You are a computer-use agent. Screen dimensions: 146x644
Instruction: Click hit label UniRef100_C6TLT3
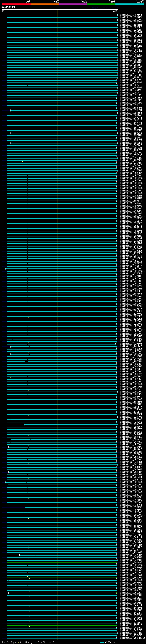[x=131, y=52]
